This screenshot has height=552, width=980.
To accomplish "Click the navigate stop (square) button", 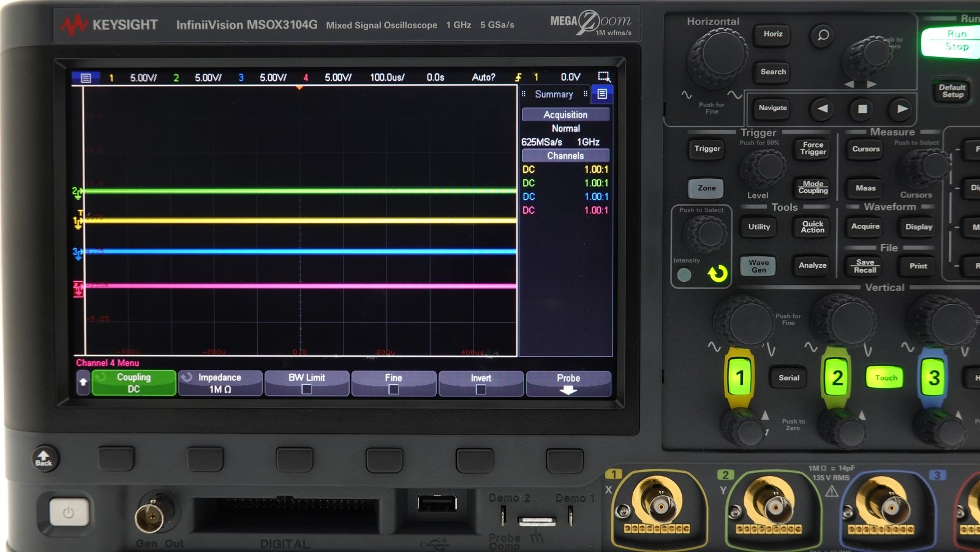I will (x=862, y=109).
